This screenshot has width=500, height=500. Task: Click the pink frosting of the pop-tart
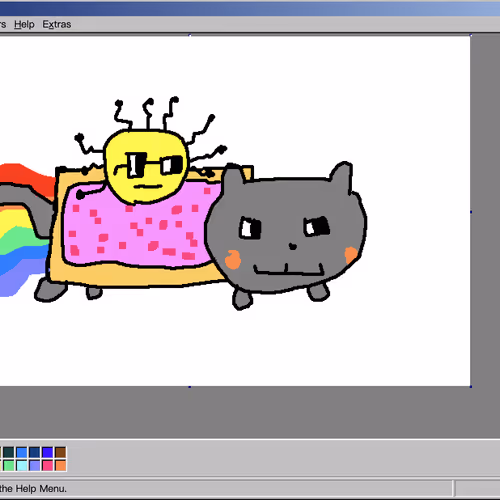[140, 230]
